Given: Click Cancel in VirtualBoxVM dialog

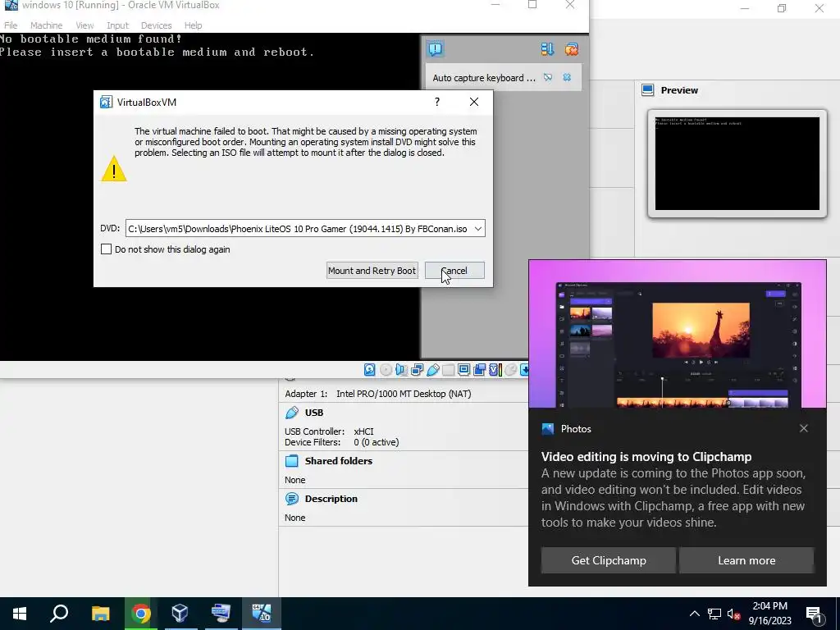Looking at the screenshot, I should pos(454,271).
